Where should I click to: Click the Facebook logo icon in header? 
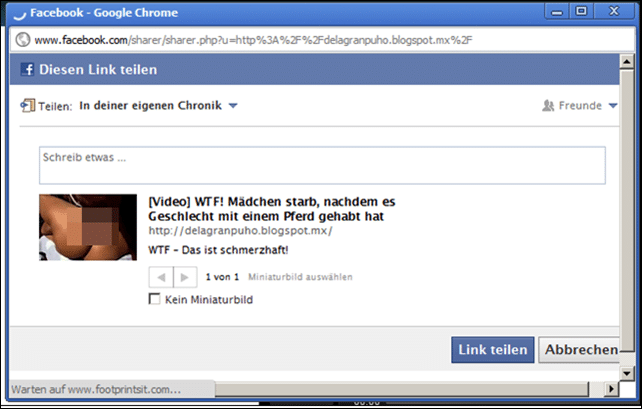(27, 69)
